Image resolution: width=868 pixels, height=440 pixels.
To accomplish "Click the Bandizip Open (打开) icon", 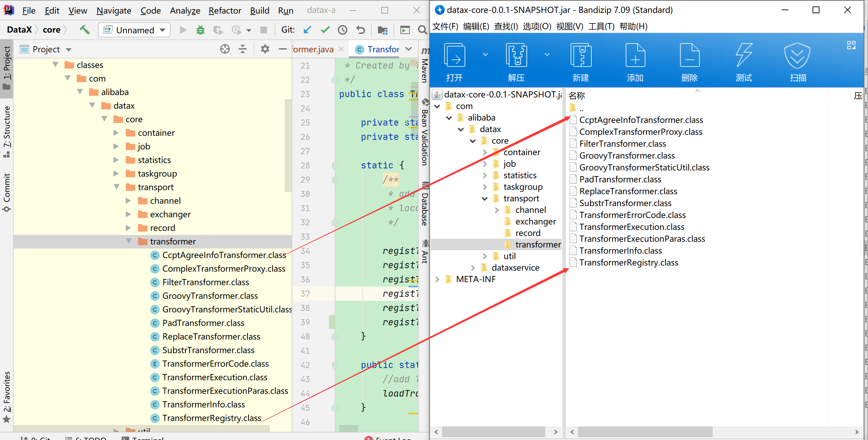I will tap(455, 56).
